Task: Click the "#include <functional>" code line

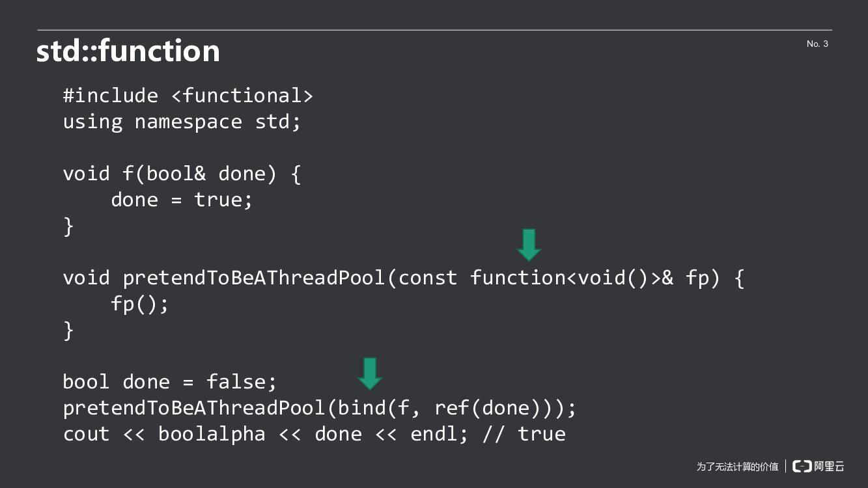Action: (x=188, y=96)
